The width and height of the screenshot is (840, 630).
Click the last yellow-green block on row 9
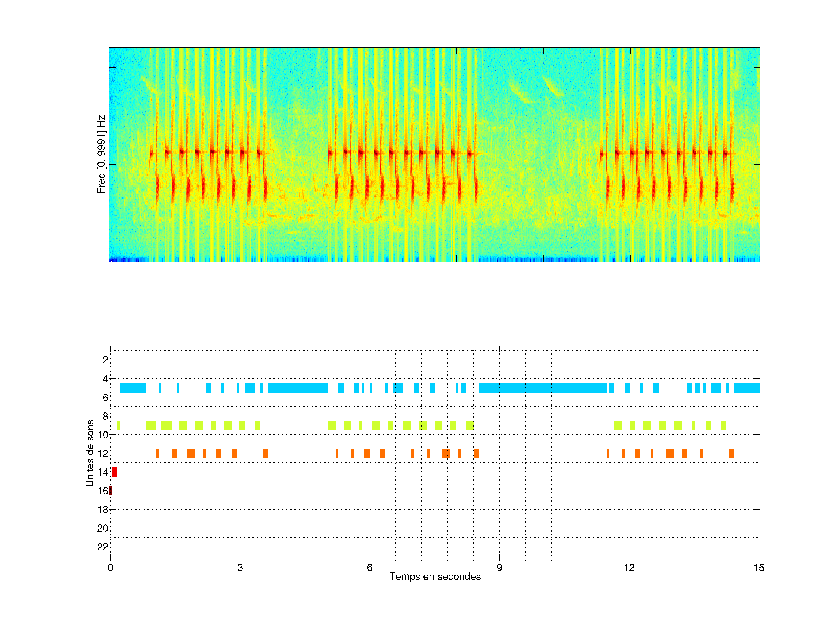[723, 425]
